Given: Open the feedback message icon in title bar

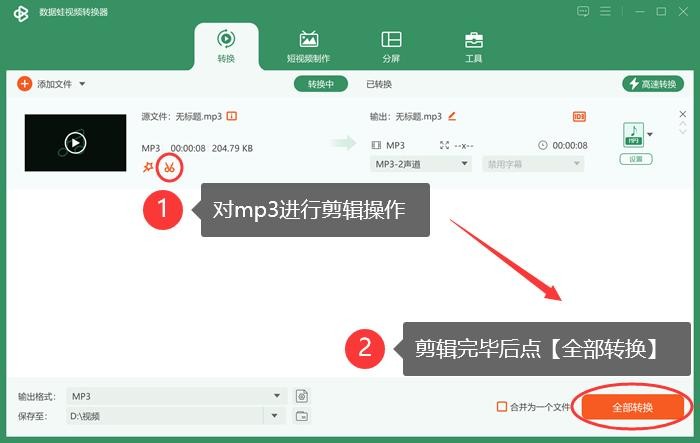Looking at the screenshot, I should pos(583,12).
